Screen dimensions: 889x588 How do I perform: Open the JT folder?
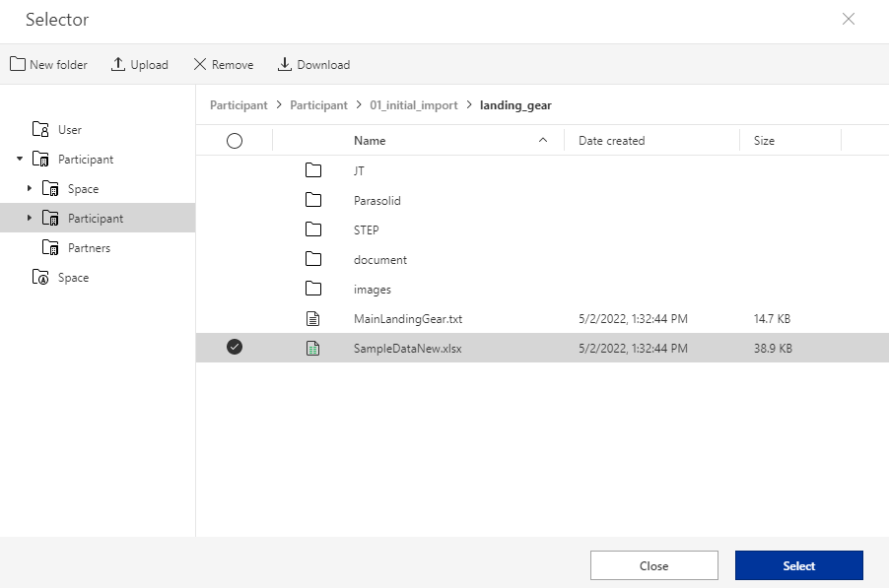tap(359, 170)
